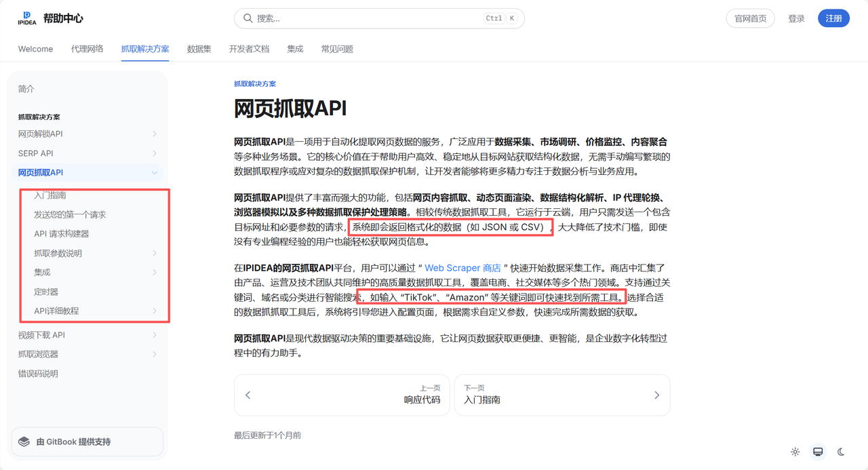Click the 网页抓取API page heading
This screenshot has width=868, height=470.
click(290, 109)
